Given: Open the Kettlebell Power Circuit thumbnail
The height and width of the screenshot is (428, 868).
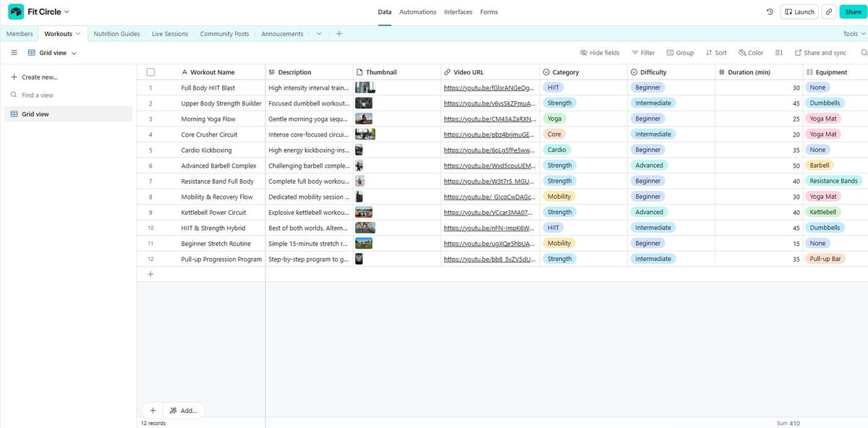Looking at the screenshot, I should click(x=364, y=212).
